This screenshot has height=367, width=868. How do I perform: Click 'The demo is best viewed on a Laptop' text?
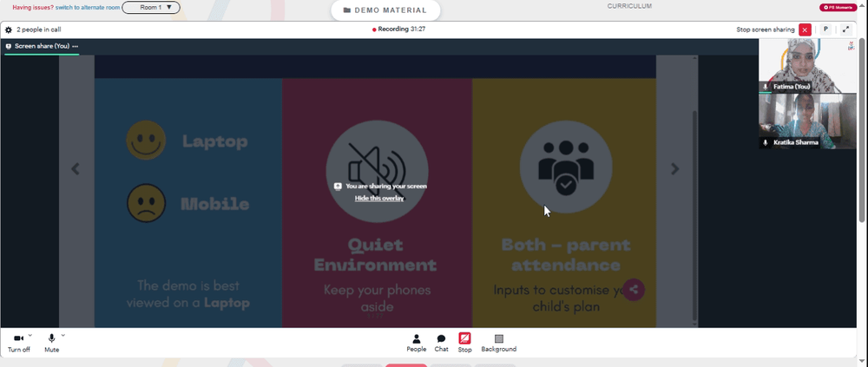(x=188, y=294)
